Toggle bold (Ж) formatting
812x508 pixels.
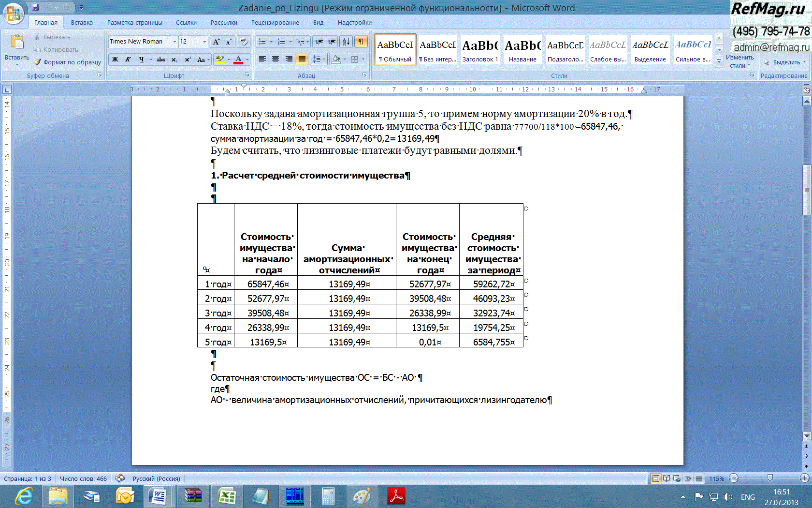point(115,60)
